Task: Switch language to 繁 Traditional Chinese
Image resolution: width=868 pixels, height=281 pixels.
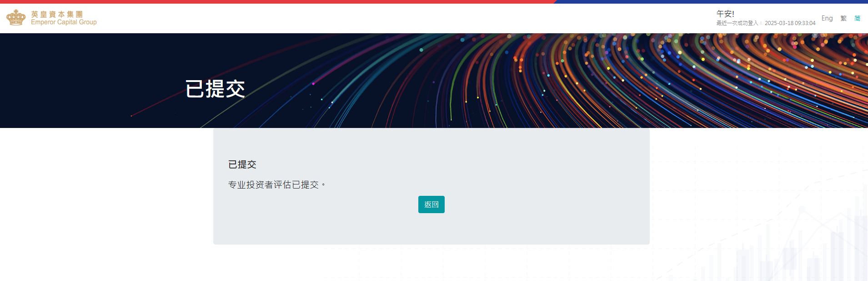Action: point(843,18)
